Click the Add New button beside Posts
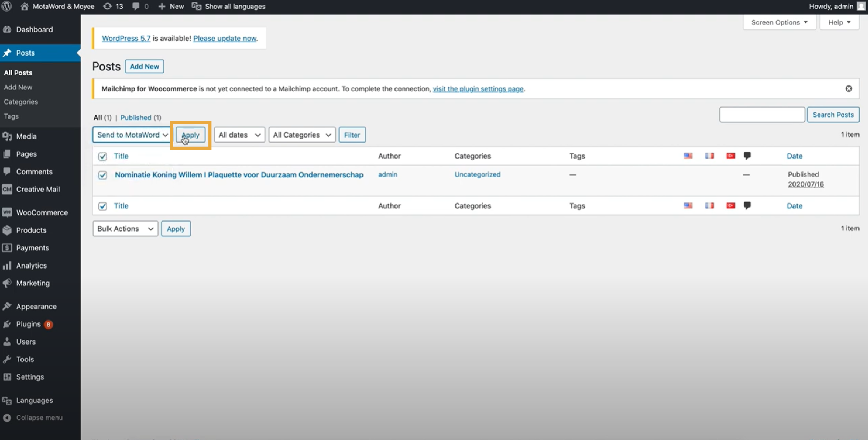 pyautogui.click(x=144, y=66)
